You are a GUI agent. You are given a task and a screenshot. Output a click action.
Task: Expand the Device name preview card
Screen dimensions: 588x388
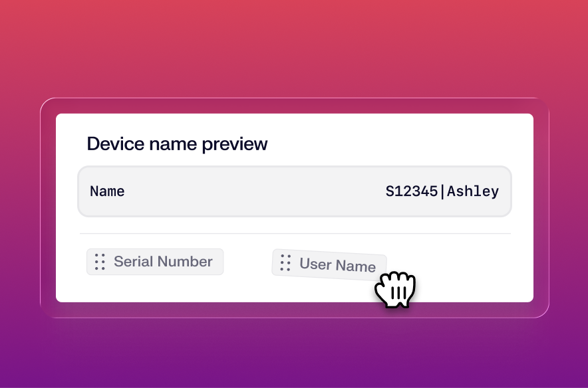(295, 206)
